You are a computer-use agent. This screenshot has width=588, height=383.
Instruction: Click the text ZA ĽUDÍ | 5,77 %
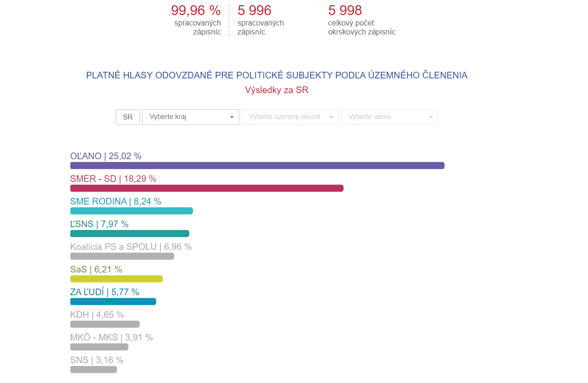[x=105, y=292]
